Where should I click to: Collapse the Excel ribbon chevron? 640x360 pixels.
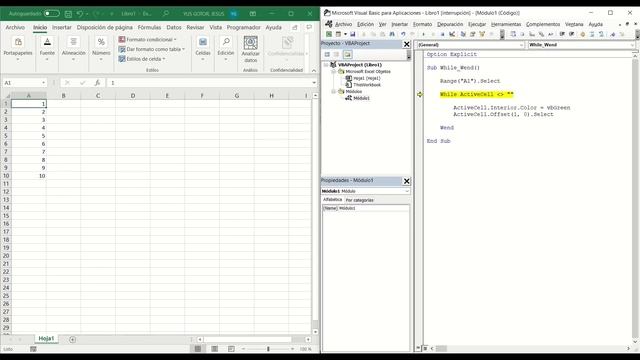pos(313,71)
